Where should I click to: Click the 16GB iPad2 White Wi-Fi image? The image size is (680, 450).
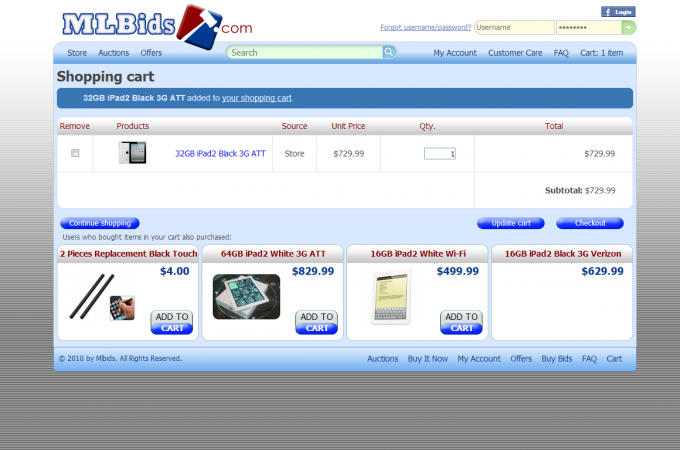click(391, 297)
